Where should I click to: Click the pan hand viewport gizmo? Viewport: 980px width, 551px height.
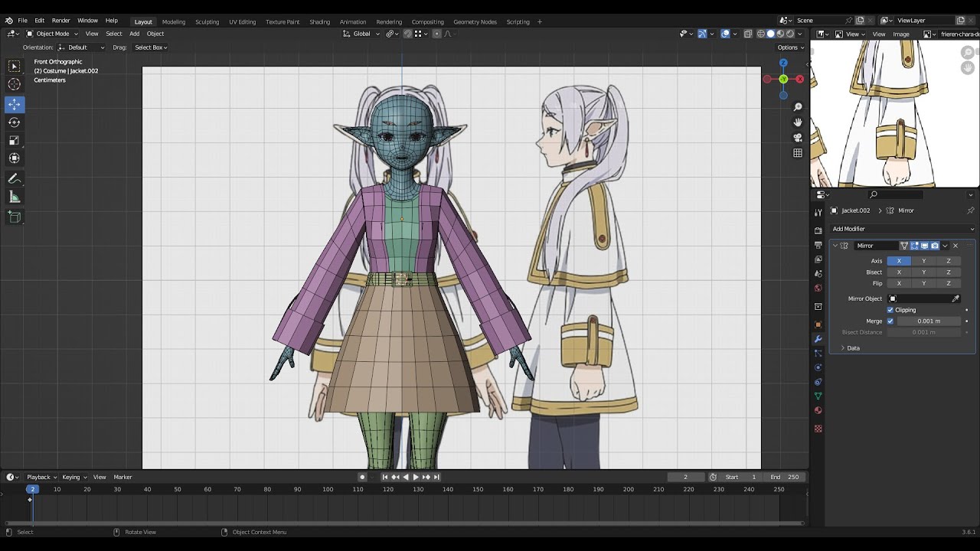pos(798,122)
